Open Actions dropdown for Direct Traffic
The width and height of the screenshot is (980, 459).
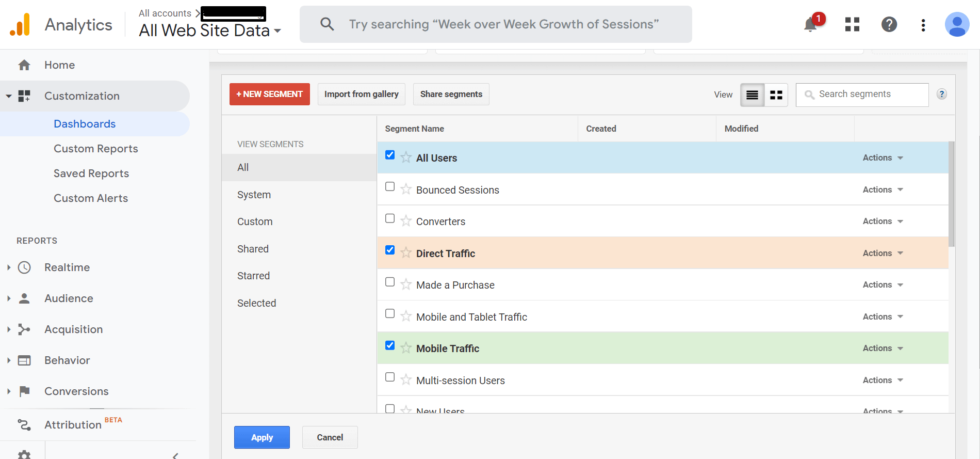tap(883, 253)
